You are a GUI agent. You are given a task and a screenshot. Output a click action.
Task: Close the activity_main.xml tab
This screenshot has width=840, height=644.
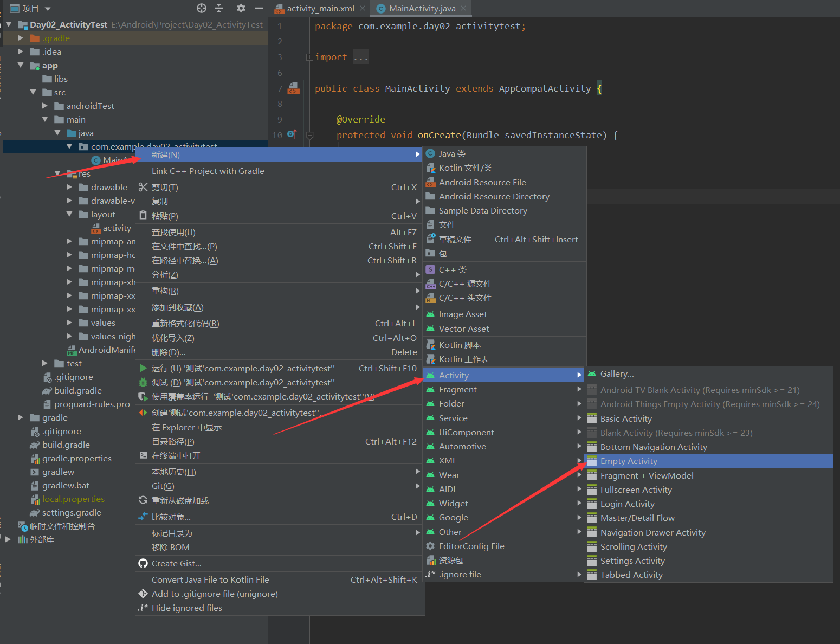363,8
